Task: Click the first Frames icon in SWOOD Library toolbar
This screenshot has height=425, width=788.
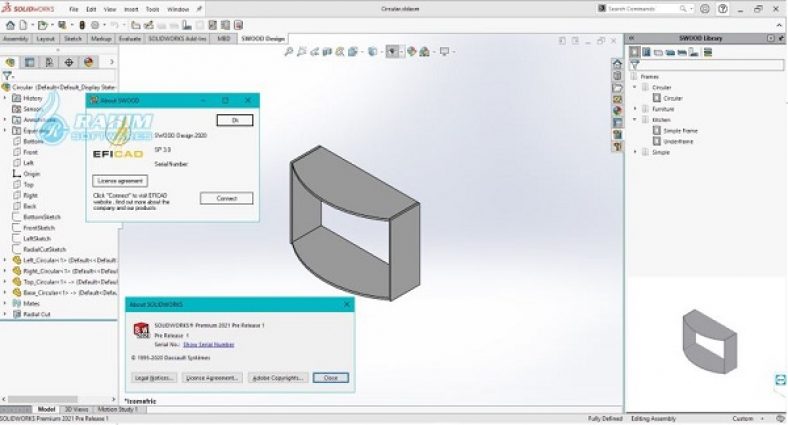Action: [635, 52]
